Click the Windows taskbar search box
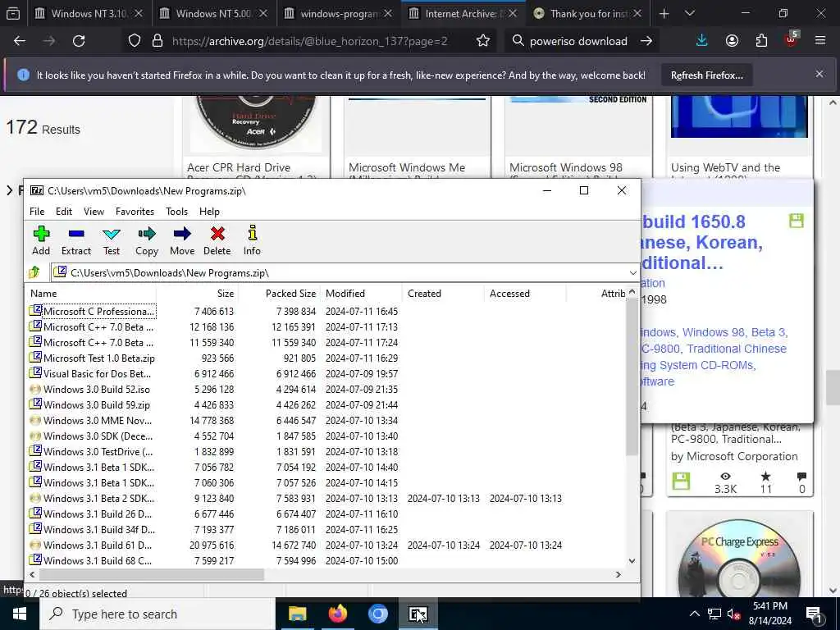 click(157, 614)
